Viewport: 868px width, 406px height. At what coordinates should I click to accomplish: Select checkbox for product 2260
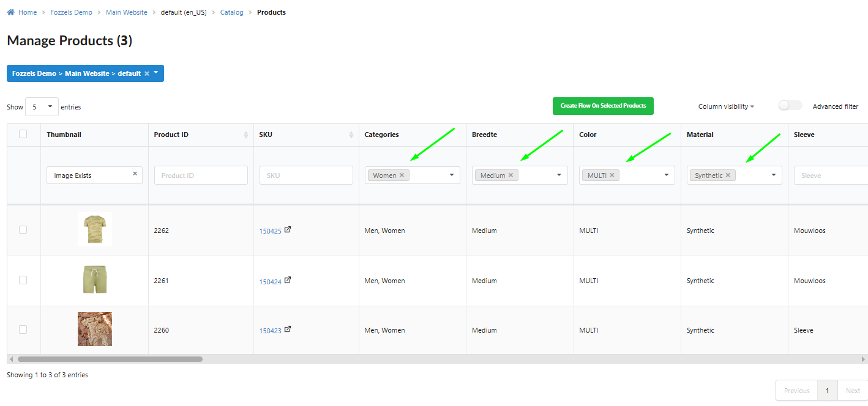tap(23, 330)
